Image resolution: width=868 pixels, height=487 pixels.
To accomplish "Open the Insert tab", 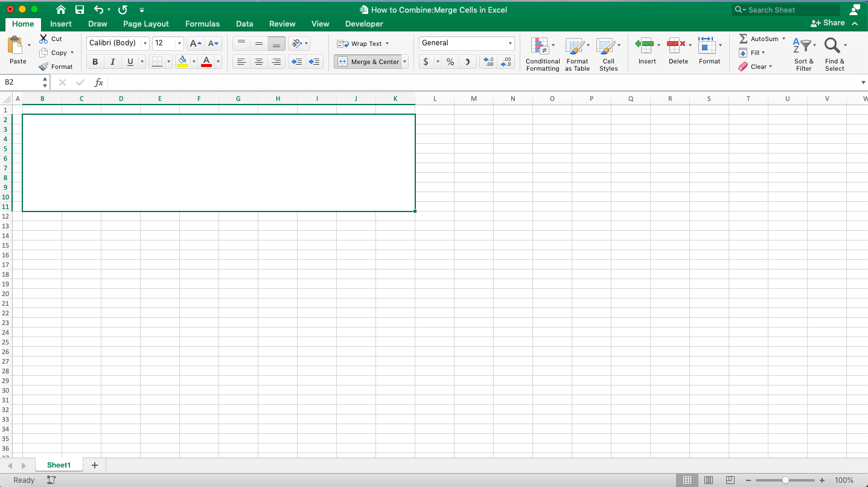I will coord(61,24).
